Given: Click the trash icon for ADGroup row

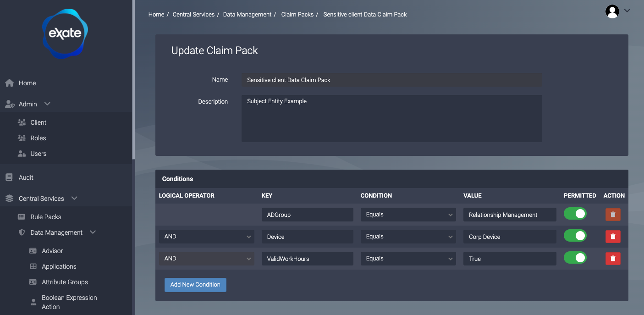Looking at the screenshot, I should 613,215.
